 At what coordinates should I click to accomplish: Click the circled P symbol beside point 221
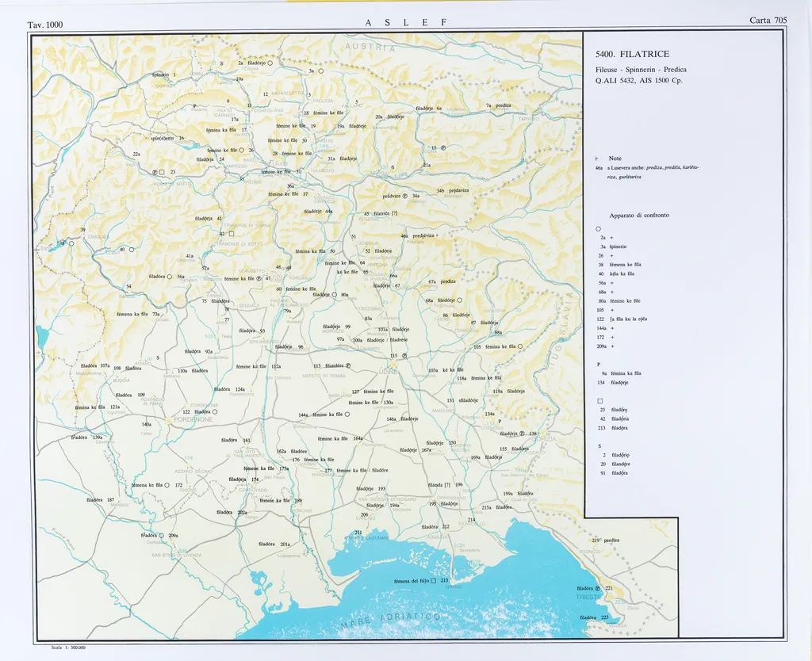click(598, 589)
